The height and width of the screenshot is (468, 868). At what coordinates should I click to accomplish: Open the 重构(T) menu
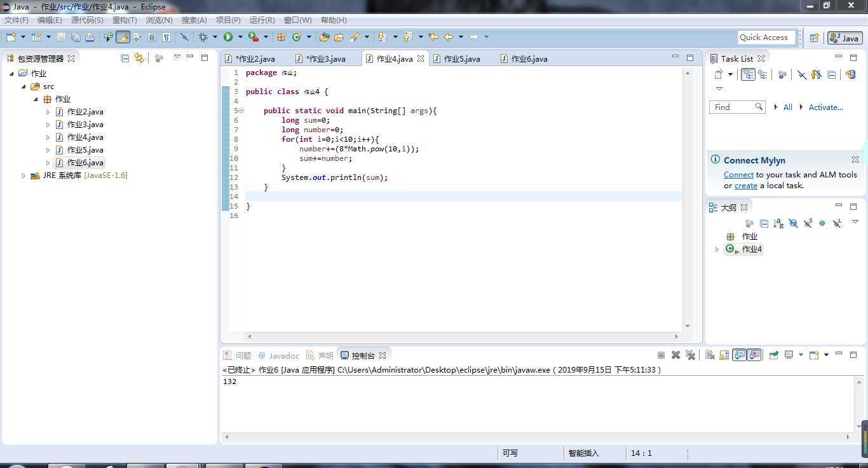(x=125, y=20)
